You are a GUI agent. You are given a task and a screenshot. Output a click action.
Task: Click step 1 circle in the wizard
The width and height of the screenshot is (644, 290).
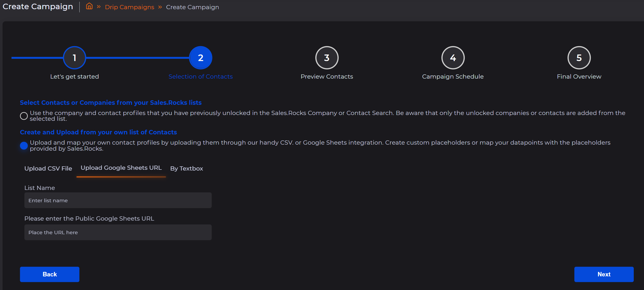click(74, 58)
